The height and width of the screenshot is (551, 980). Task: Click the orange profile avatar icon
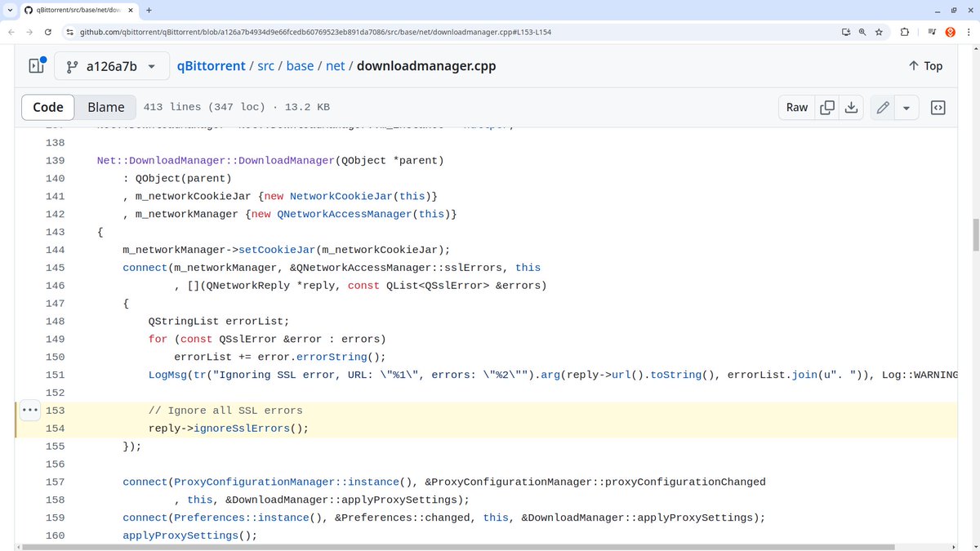click(951, 32)
